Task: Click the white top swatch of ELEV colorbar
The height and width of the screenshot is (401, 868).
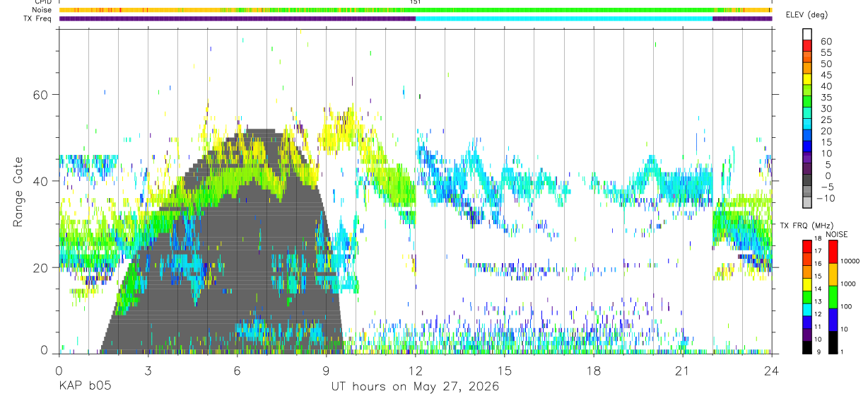Action: (x=807, y=34)
